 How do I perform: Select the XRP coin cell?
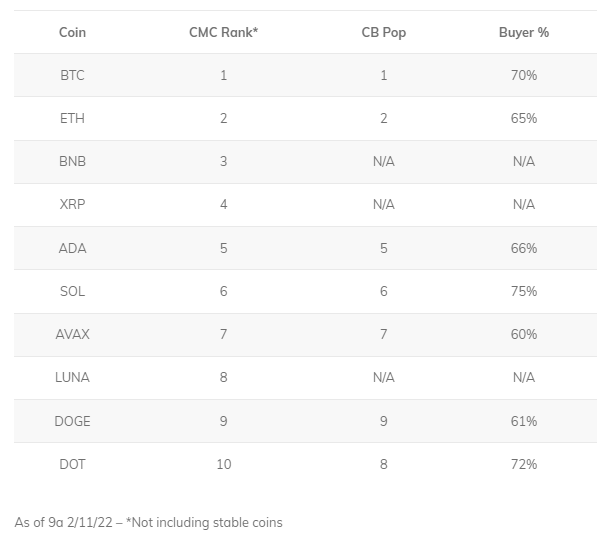(x=72, y=204)
